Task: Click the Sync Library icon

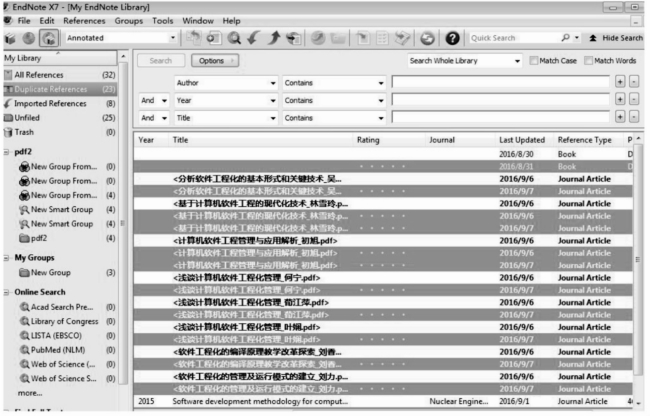Action: pos(427,38)
